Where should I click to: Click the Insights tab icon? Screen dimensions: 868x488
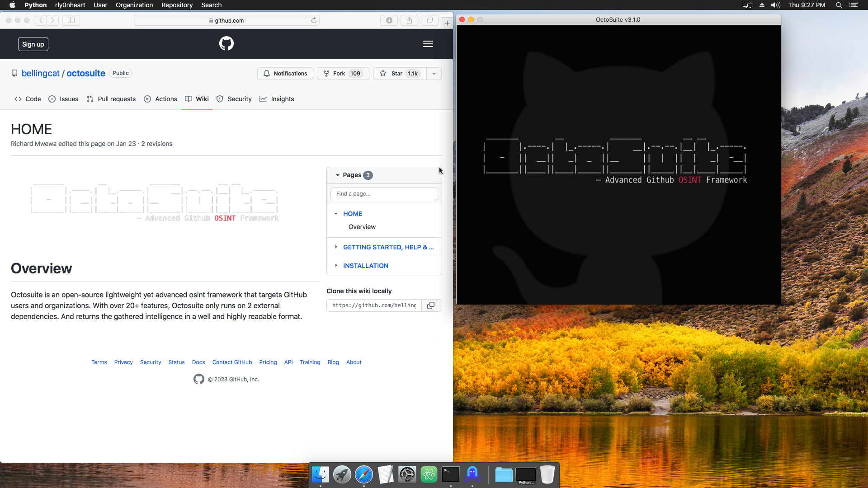pos(264,99)
